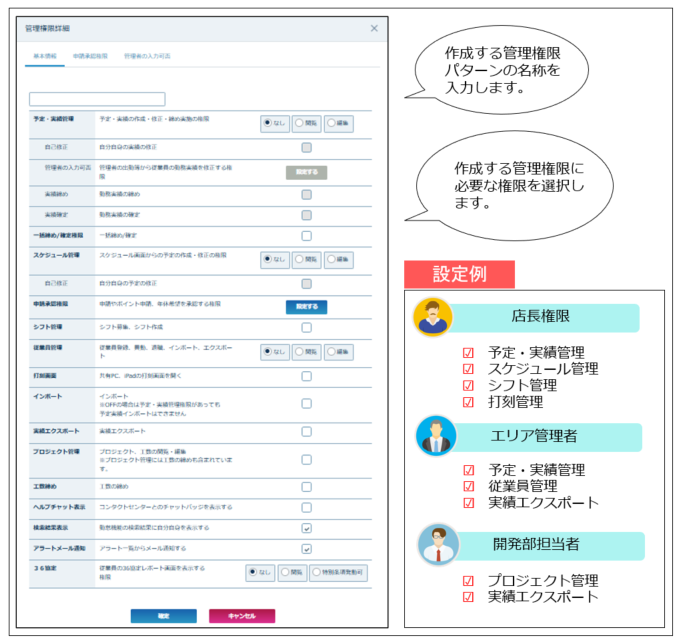Screen dimensions: 678x640
Task: Open the 申請承認権限 tab at top
Action: click(90, 56)
